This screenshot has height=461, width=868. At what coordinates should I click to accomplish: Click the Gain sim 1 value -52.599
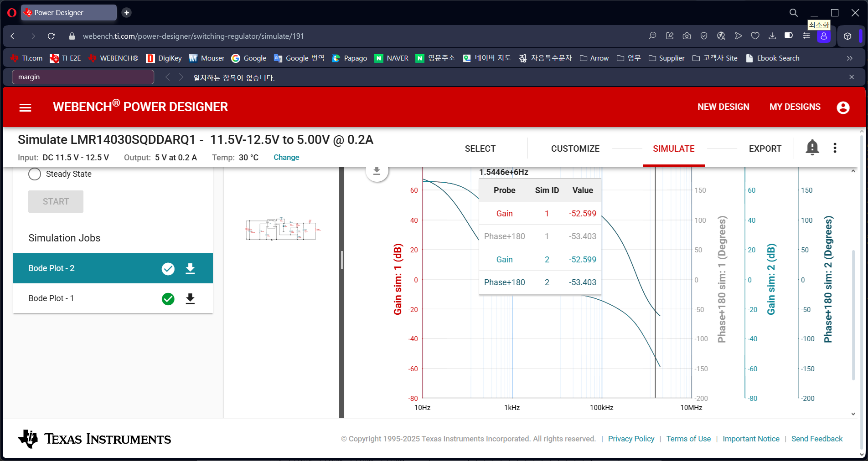(x=582, y=214)
